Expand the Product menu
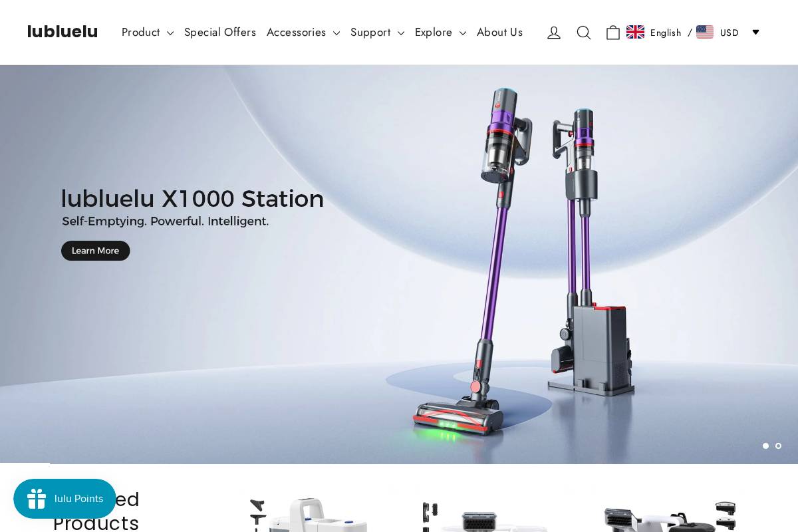 tap(148, 32)
